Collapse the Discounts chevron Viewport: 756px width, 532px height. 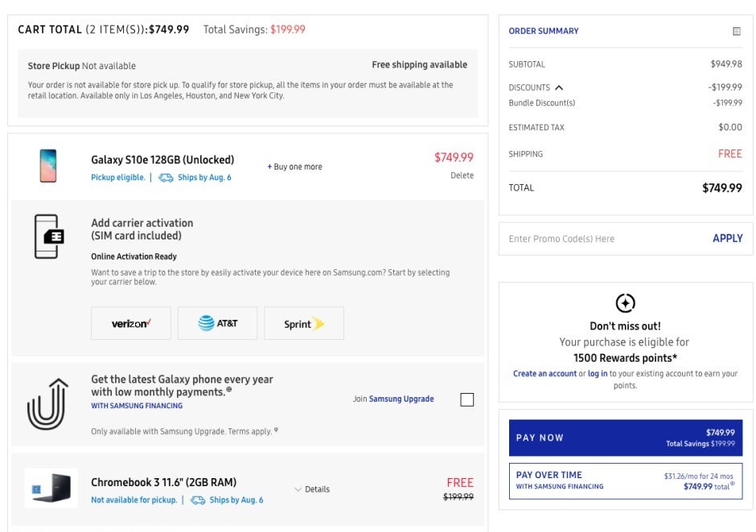[x=559, y=88]
